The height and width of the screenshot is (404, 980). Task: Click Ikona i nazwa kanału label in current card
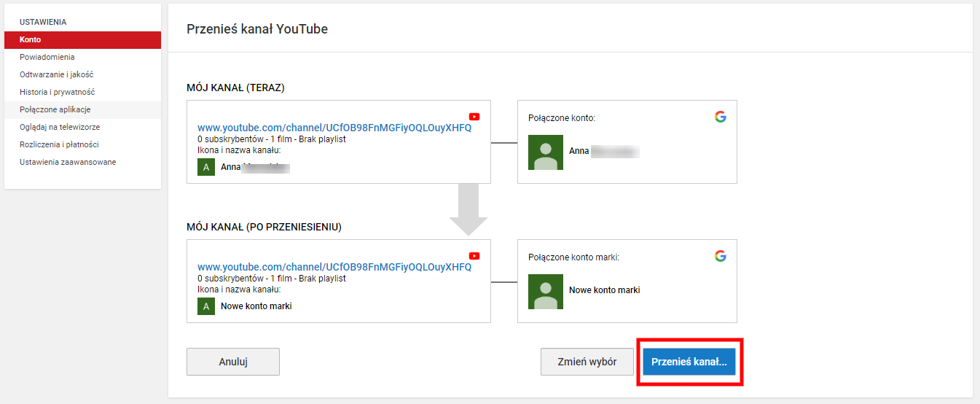click(x=239, y=149)
